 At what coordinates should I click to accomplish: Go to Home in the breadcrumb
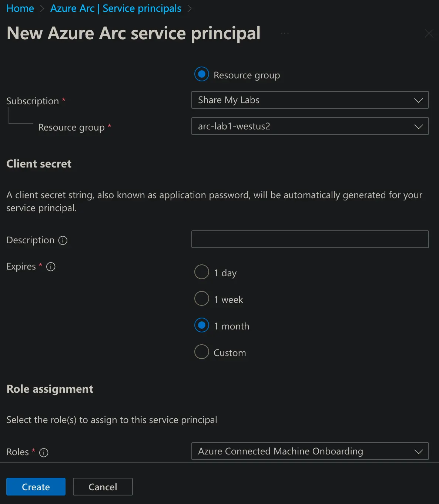(20, 9)
